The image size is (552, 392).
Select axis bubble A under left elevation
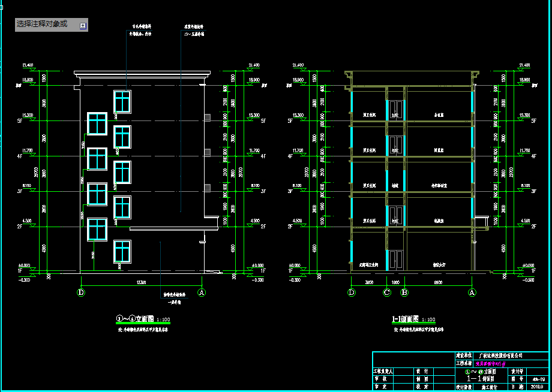click(202, 293)
